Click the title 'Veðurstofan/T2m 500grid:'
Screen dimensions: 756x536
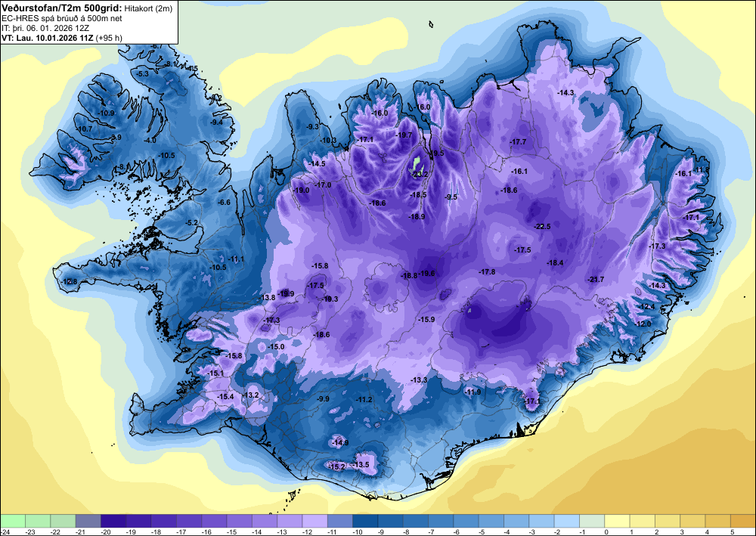(62, 8)
